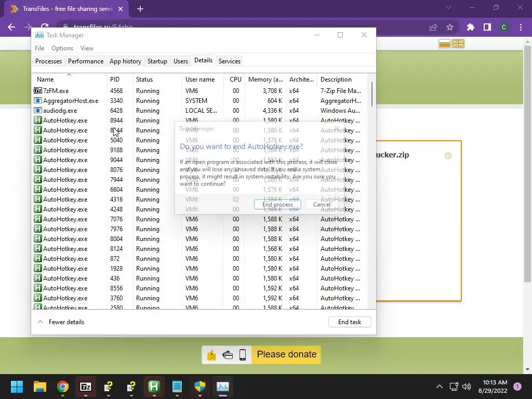Switch to the Startup tab

tap(157, 61)
